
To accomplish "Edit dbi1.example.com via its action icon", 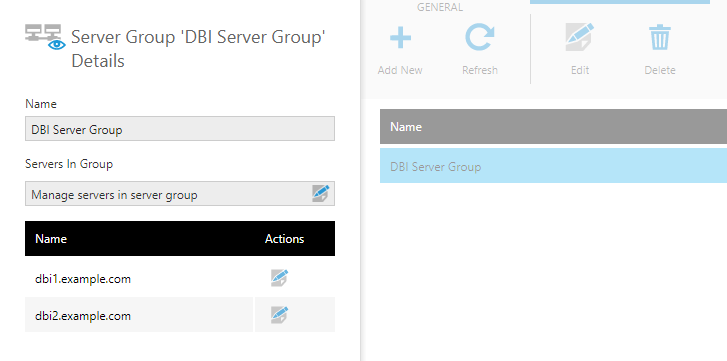I will pos(280,278).
